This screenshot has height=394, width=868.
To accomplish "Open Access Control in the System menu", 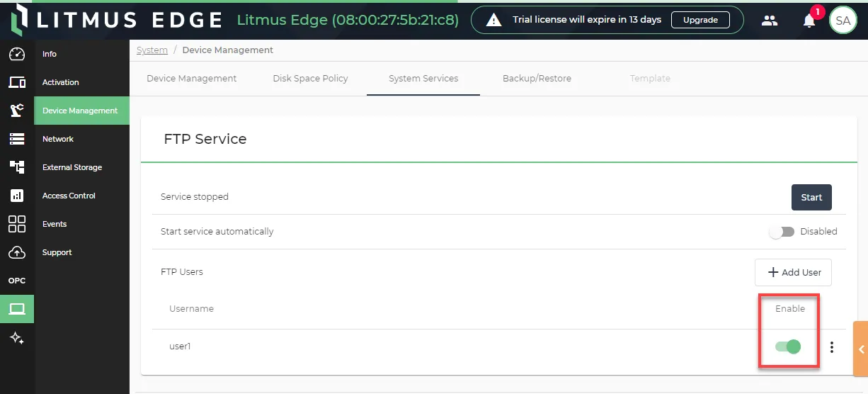I will click(x=81, y=196).
